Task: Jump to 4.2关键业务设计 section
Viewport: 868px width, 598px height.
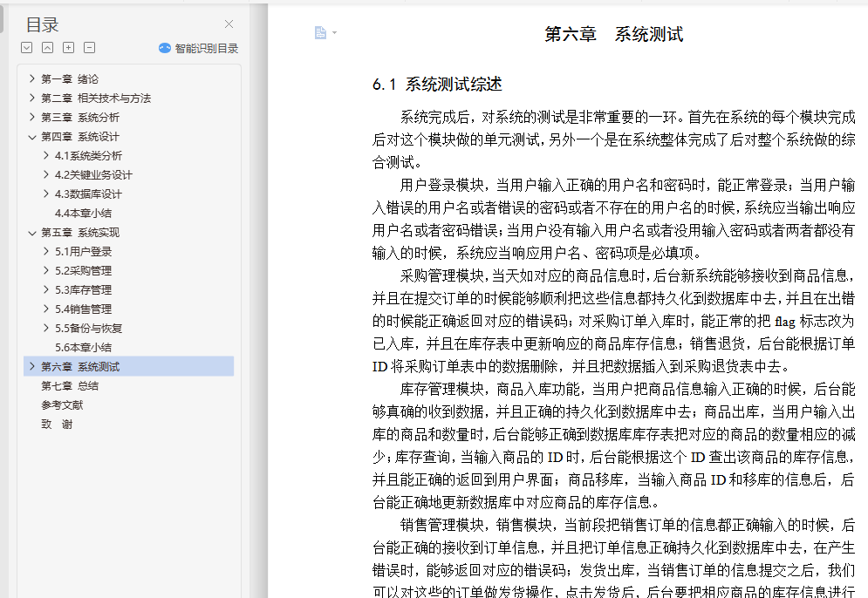Action: (93, 175)
